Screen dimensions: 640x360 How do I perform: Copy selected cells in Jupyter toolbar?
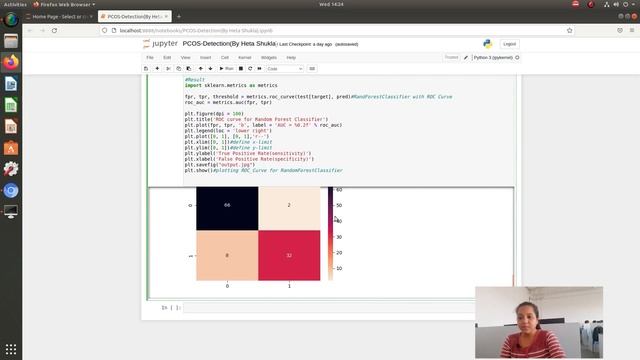[178, 69]
